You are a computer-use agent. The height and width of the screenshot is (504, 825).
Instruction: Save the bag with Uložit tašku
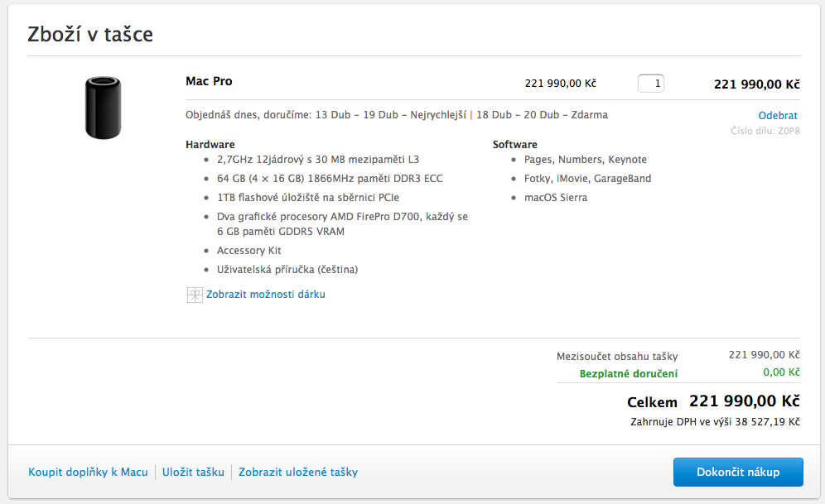point(193,473)
